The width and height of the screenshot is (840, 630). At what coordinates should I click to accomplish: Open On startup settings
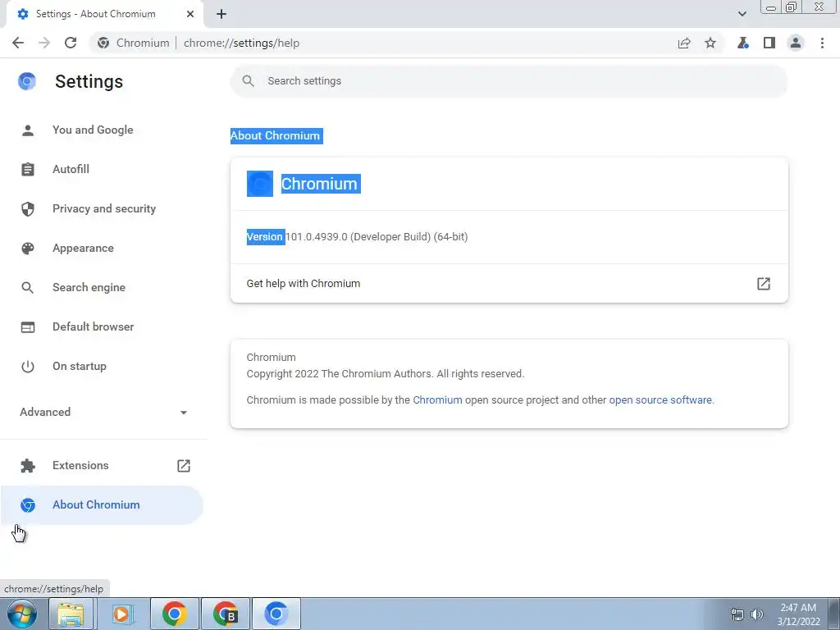tap(80, 367)
